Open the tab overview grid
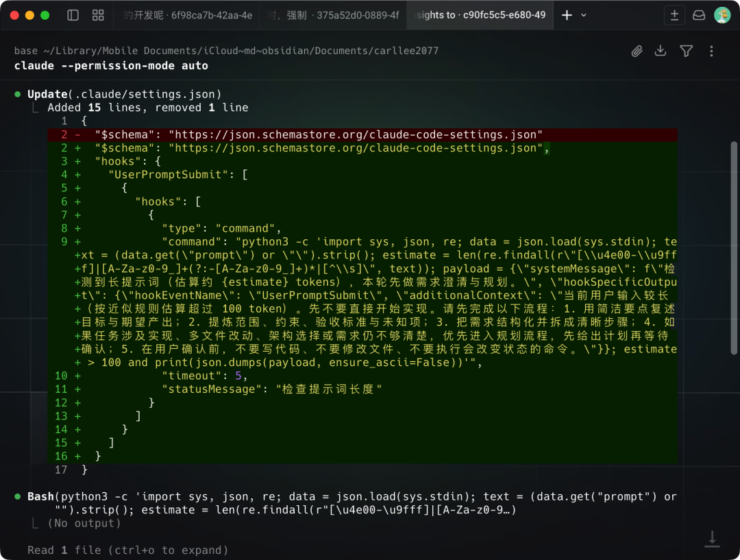The width and height of the screenshot is (740, 560). pyautogui.click(x=98, y=15)
